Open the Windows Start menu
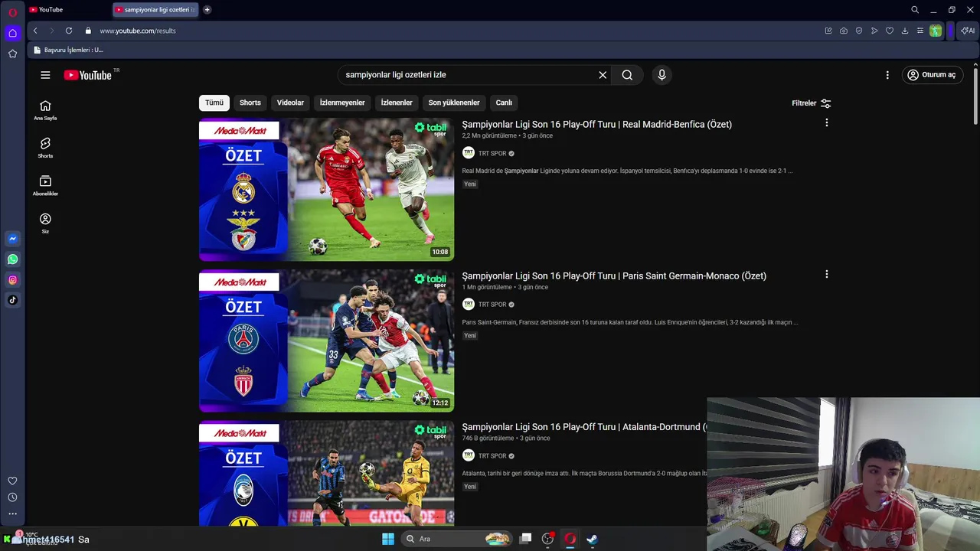 [x=388, y=539]
